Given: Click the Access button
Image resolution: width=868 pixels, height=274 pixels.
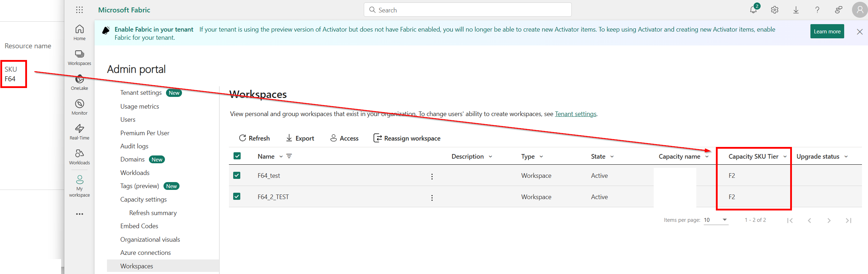Looking at the screenshot, I should pos(344,138).
